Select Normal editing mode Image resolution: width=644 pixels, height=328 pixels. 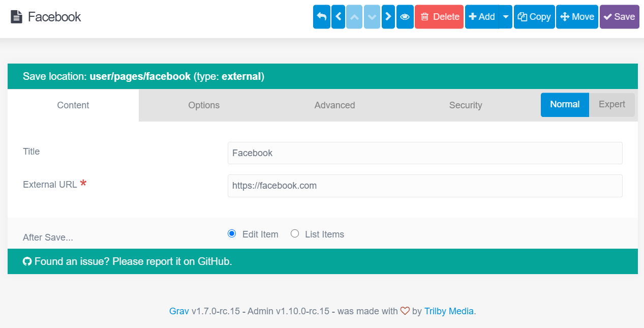(565, 105)
